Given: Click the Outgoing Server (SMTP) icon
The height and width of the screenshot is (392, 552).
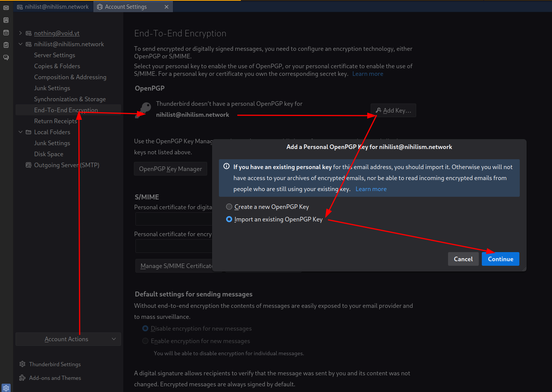Looking at the screenshot, I should (x=28, y=165).
